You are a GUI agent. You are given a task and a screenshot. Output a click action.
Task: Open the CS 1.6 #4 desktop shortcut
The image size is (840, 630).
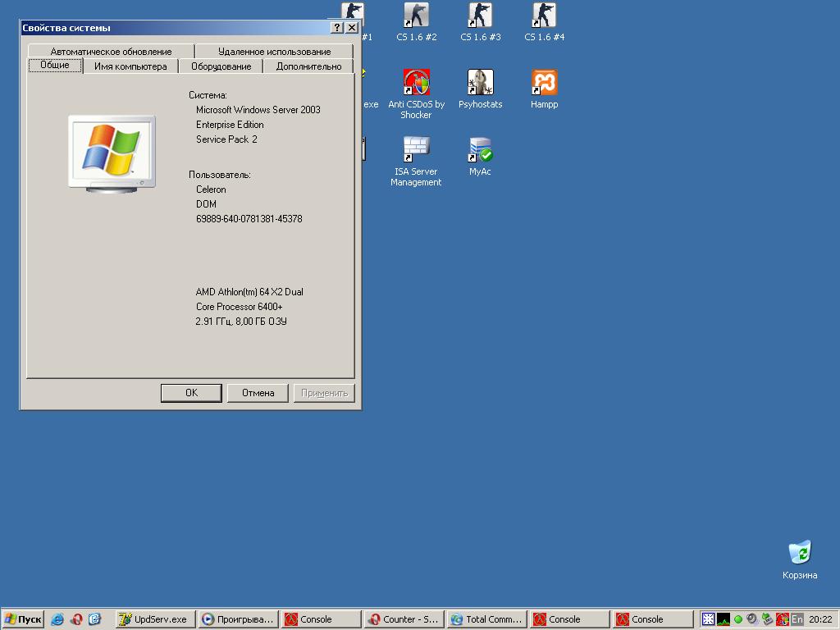coord(545,21)
